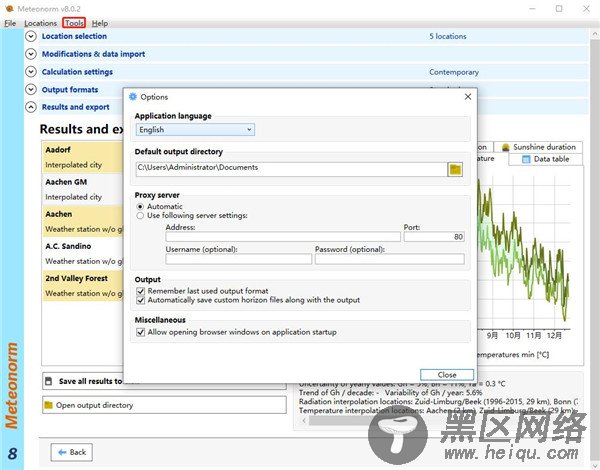Select Use following server settings option
600x470 pixels.
click(x=140, y=216)
